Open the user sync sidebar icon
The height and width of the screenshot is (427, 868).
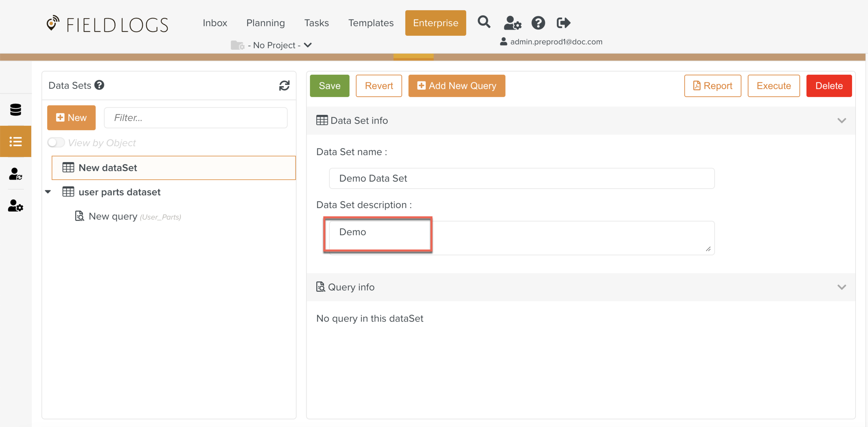pyautogui.click(x=16, y=174)
